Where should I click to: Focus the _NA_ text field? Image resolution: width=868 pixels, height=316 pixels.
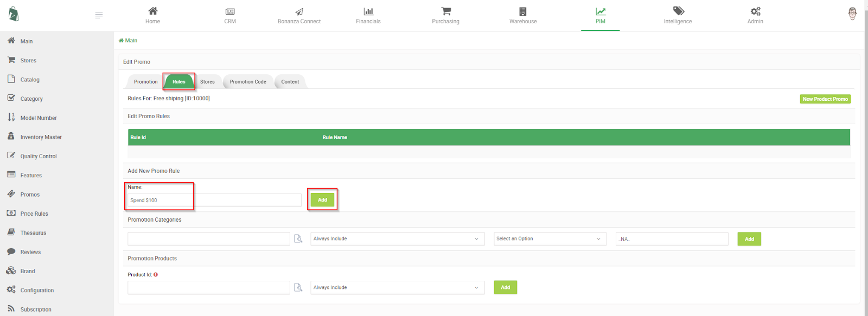click(x=672, y=239)
